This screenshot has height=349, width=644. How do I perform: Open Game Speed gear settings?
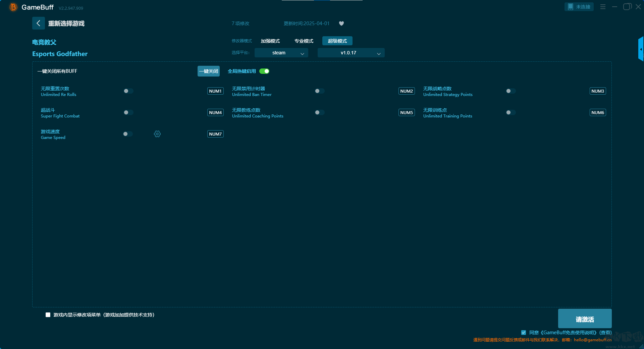157,134
